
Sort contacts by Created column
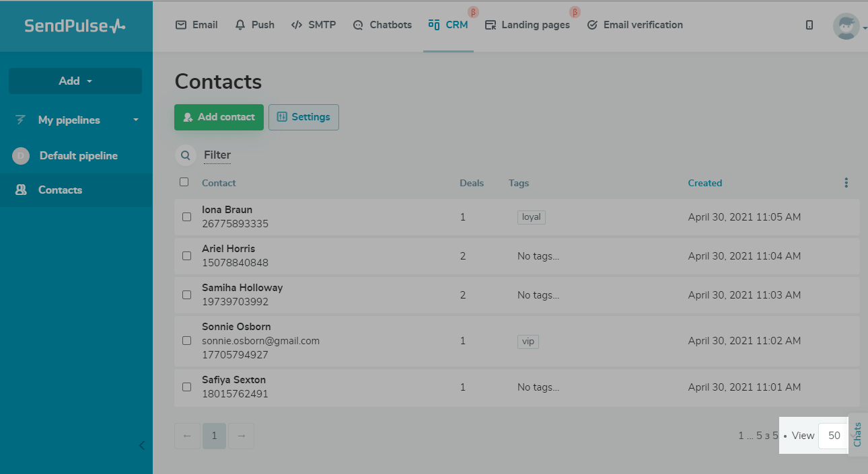point(704,183)
